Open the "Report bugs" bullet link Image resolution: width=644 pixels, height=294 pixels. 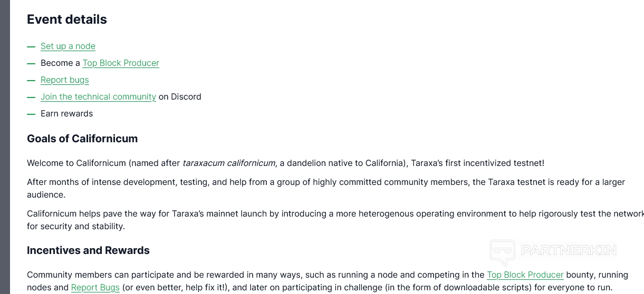point(65,80)
